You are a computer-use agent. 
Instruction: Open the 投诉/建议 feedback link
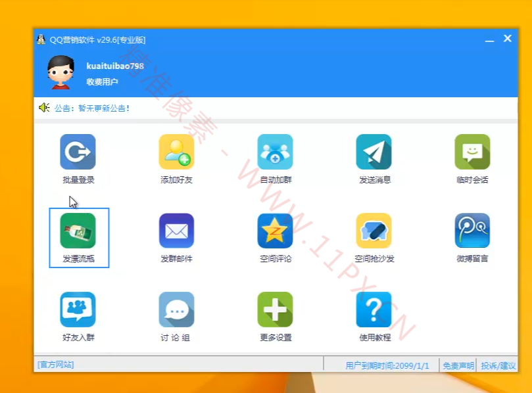tap(498, 365)
